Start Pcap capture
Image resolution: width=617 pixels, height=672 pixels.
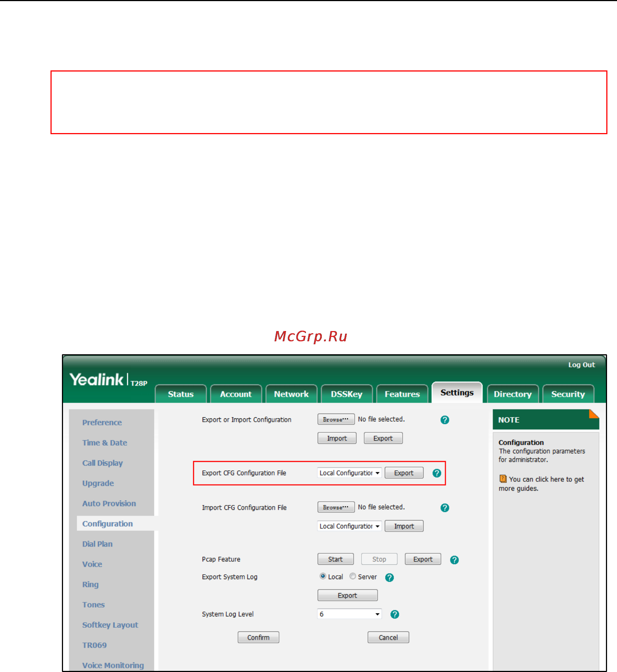pos(335,559)
